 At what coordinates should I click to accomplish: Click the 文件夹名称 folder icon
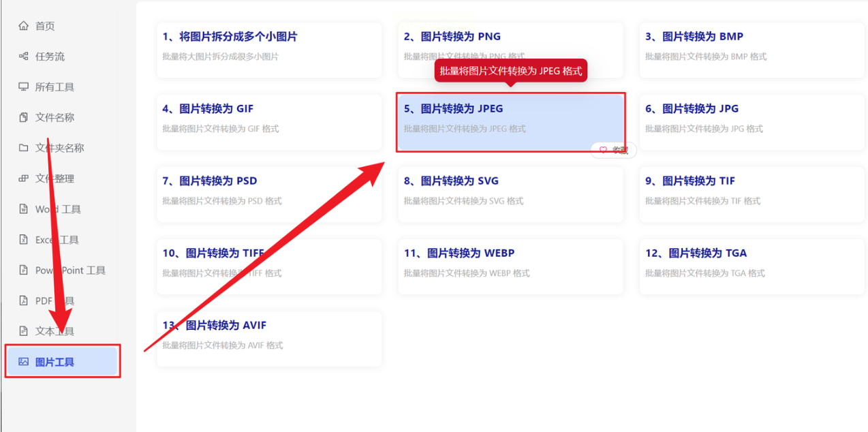click(24, 148)
